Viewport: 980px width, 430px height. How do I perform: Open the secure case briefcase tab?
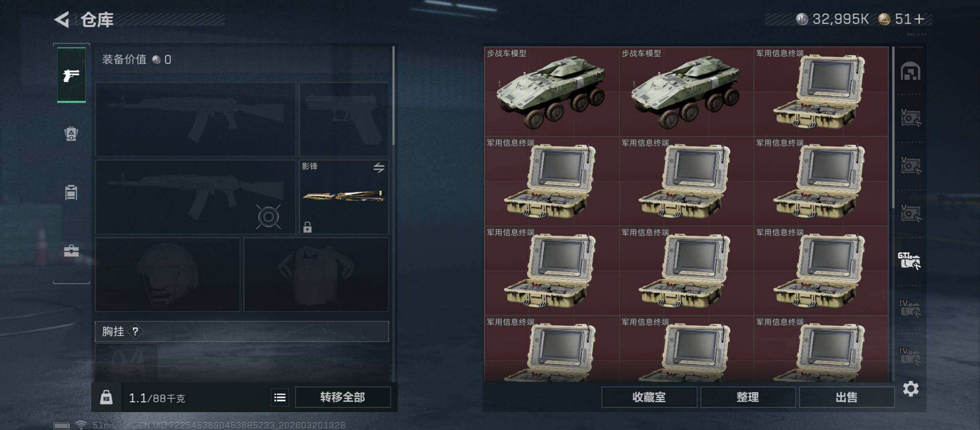(71, 251)
